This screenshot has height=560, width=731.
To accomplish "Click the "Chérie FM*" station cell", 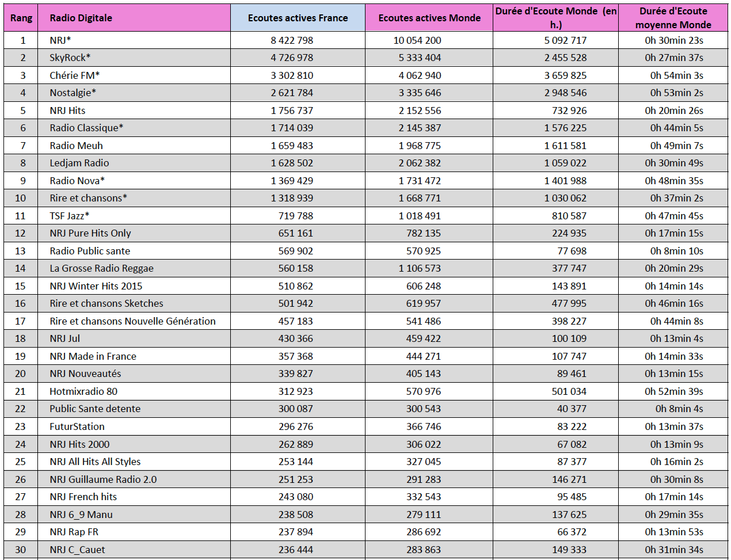I will [75, 75].
